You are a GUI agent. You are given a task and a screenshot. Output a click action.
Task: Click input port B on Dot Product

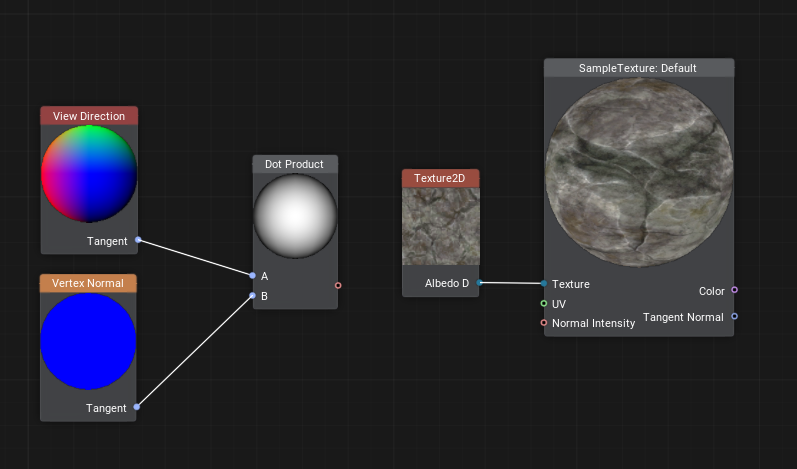click(x=253, y=295)
